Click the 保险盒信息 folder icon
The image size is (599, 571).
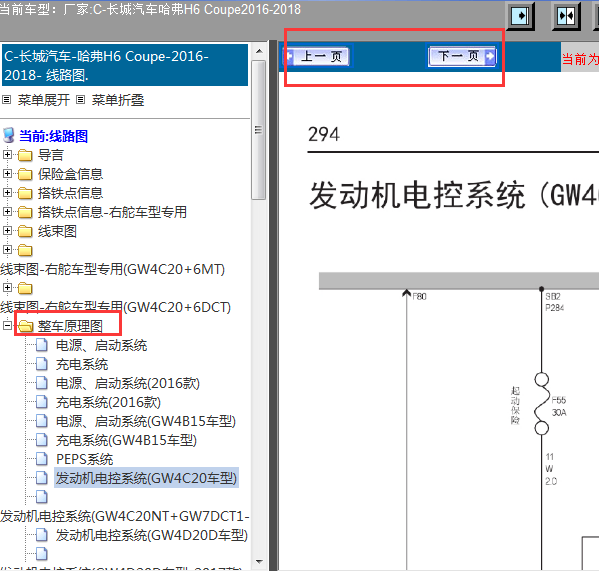click(x=25, y=174)
